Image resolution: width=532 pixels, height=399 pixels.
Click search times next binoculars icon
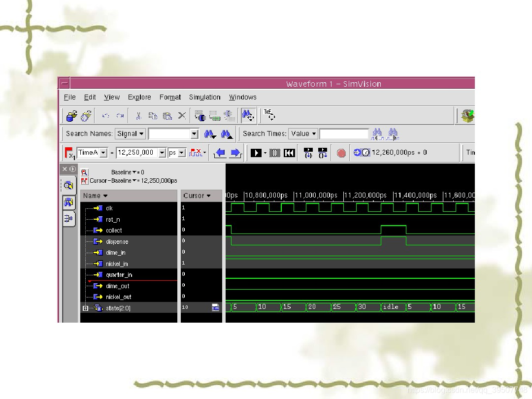point(393,134)
